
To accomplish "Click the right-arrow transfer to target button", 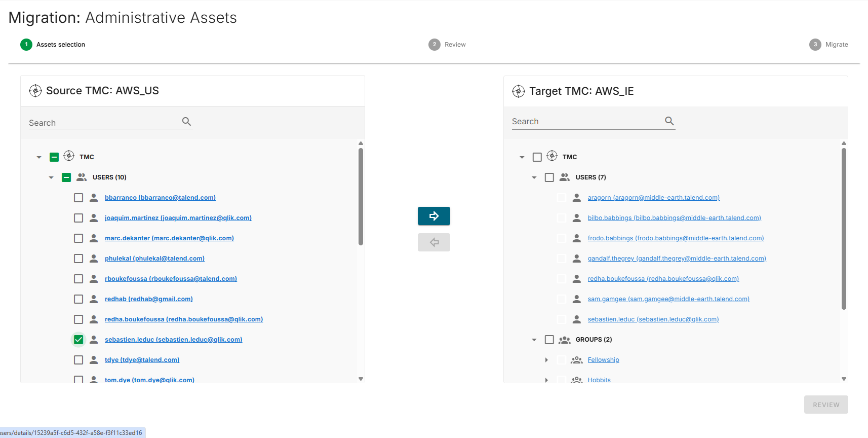I will [433, 216].
